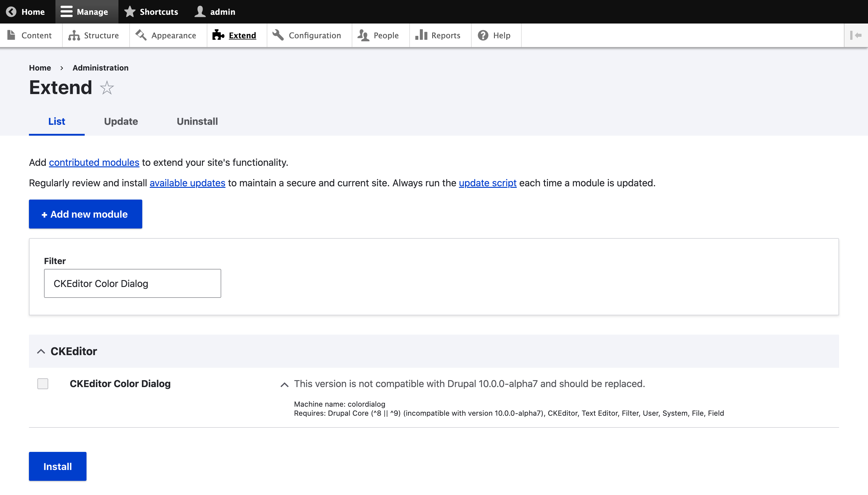Follow the contributed modules link

point(94,162)
